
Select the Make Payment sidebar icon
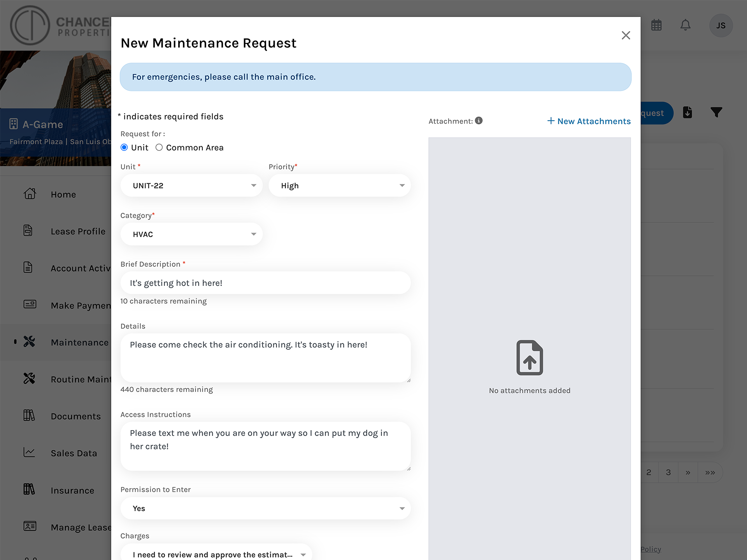29,304
